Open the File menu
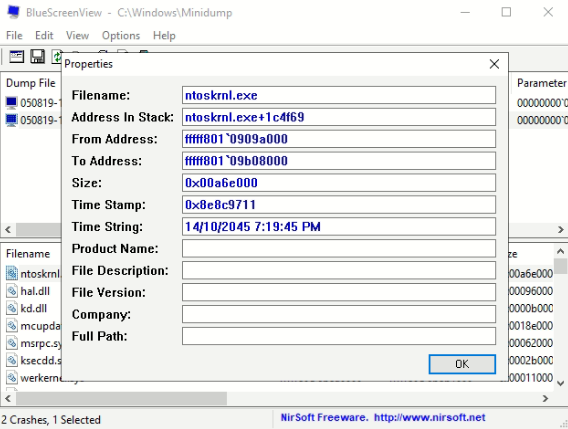Screen dimensions: 568x429 [14, 36]
